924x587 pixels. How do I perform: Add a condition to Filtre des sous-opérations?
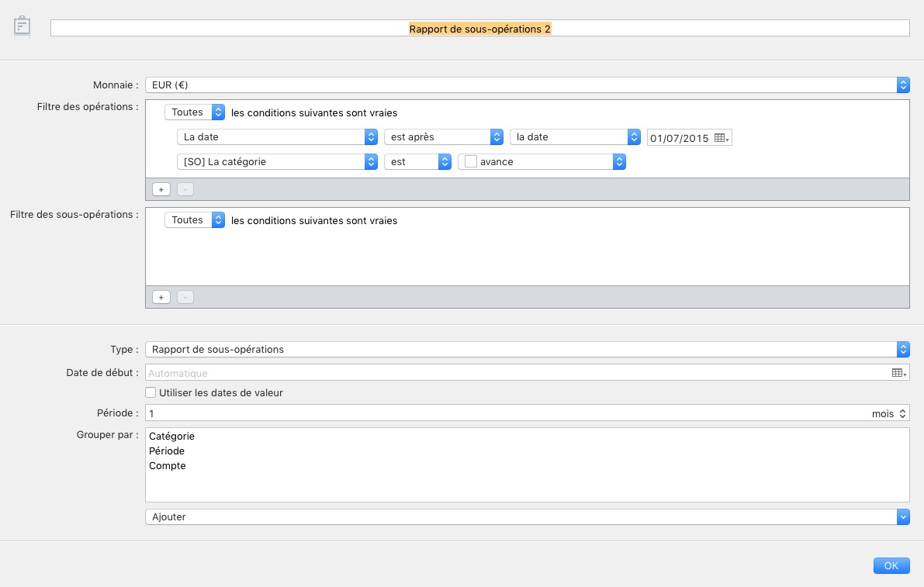[x=161, y=297]
